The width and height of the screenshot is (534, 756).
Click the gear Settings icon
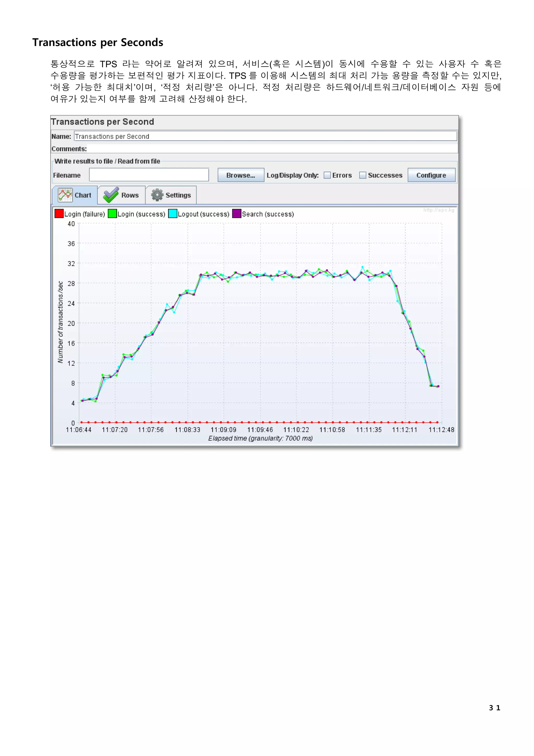pos(157,195)
